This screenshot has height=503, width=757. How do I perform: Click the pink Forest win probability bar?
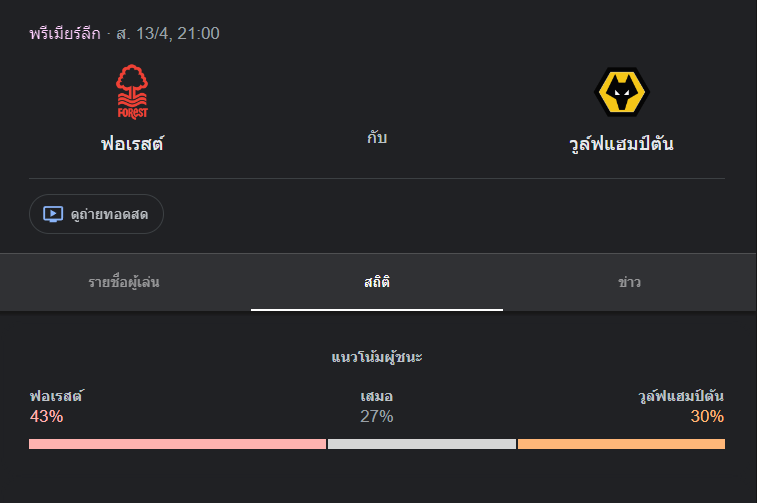click(x=177, y=444)
